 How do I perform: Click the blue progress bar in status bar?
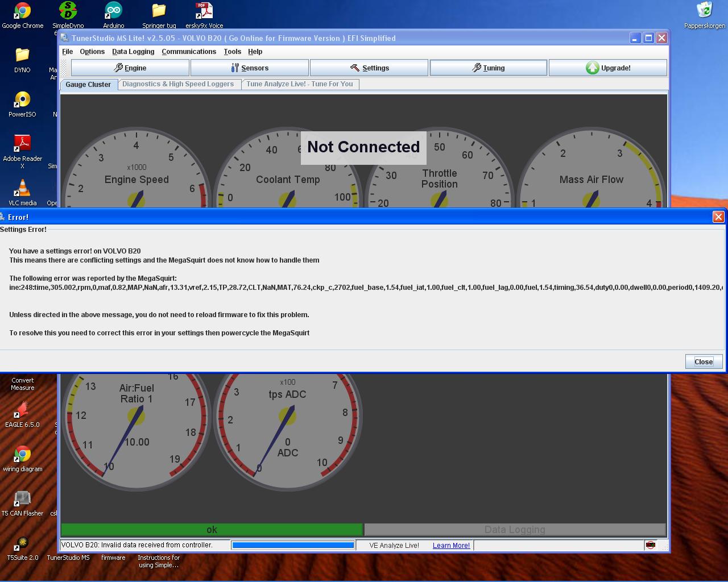(293, 545)
